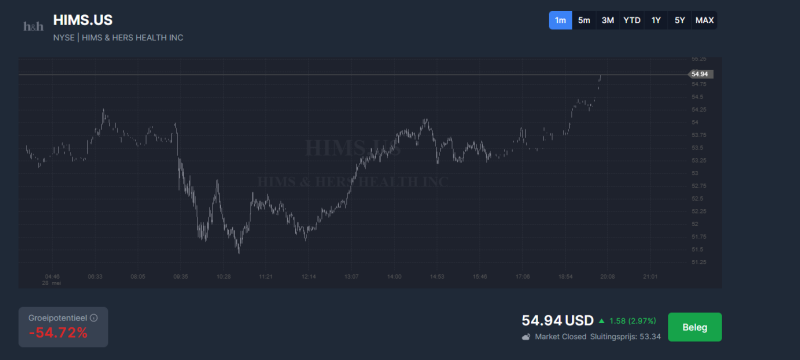
Task: Click the HIMS.US ticker title
Action: point(83,20)
